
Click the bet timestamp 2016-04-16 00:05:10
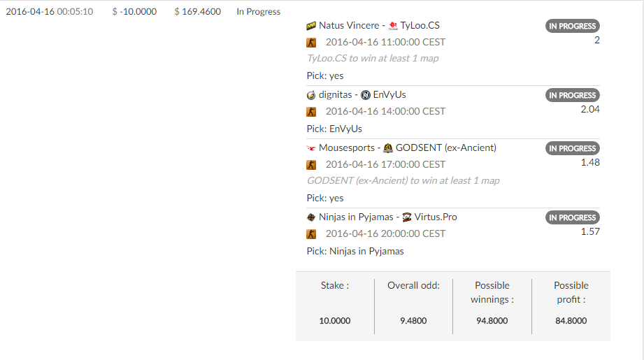49,11
